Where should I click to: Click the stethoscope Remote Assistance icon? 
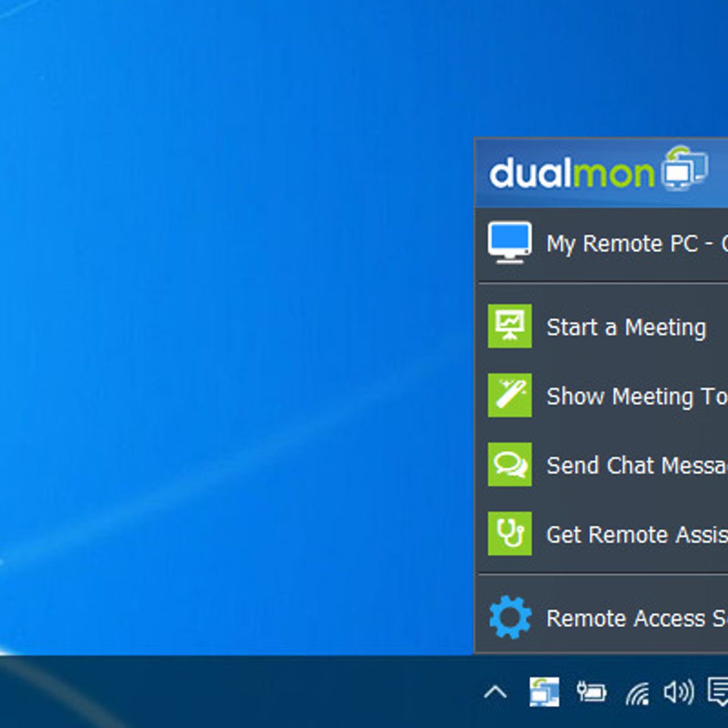pyautogui.click(x=510, y=534)
